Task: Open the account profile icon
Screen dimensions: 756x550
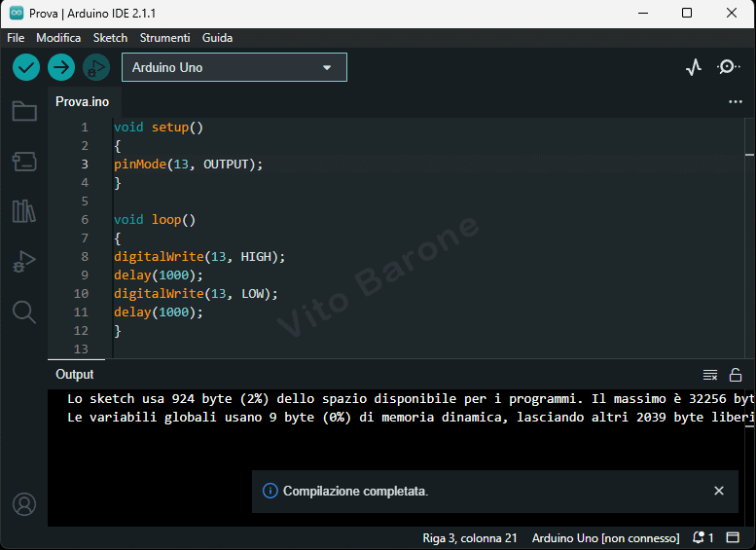Action: 24,504
